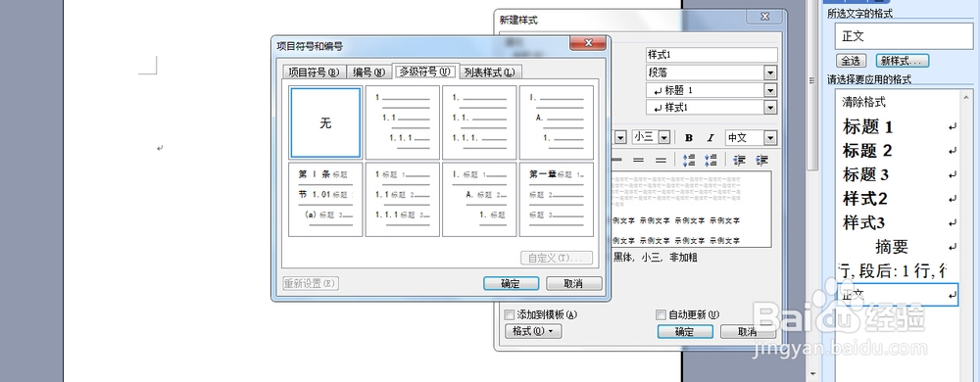Apply 样式3 from the styles list
980x382 pixels.
point(897,222)
